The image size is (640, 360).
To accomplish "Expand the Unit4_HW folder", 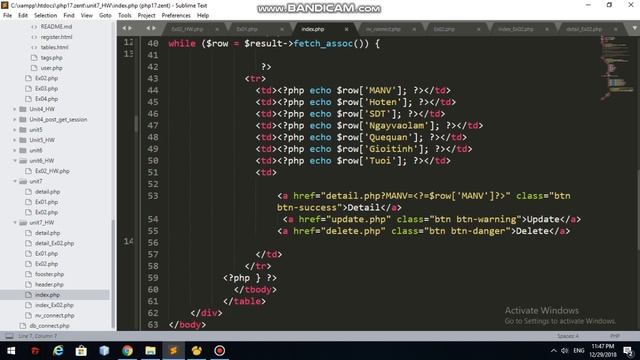I will [x=15, y=109].
